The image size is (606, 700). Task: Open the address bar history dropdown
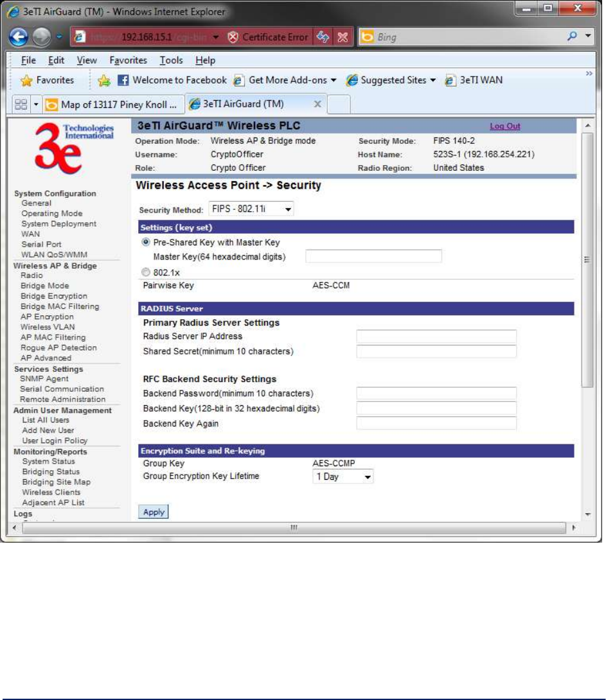(x=216, y=37)
